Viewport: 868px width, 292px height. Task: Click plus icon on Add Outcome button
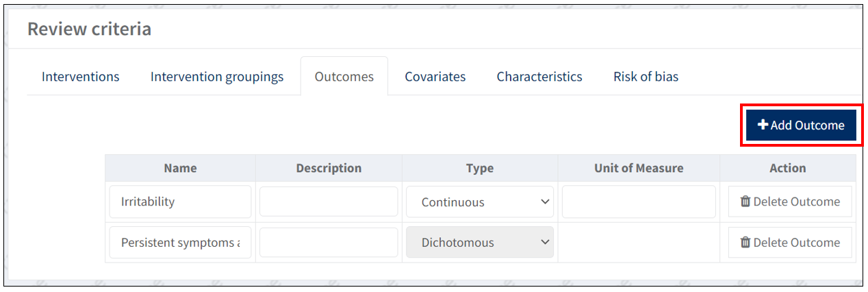tap(763, 125)
